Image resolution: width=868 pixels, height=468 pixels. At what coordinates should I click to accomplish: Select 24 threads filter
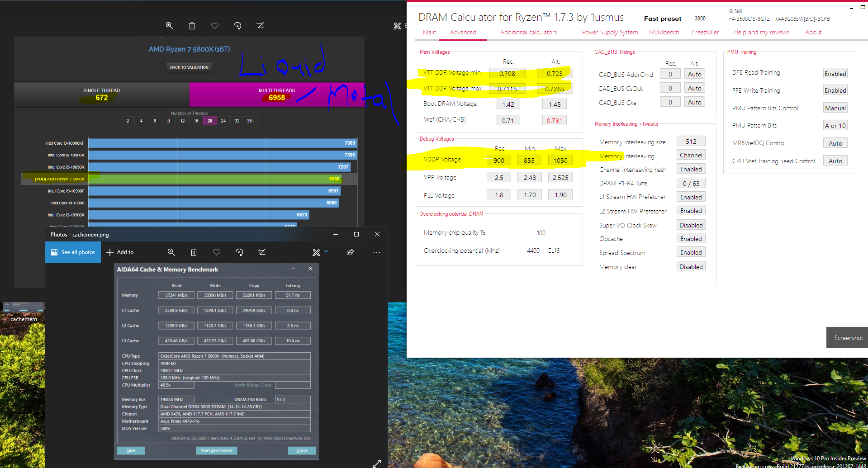(223, 121)
